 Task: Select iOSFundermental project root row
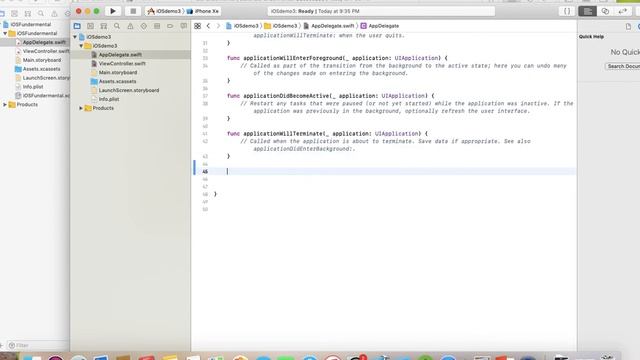31,24
